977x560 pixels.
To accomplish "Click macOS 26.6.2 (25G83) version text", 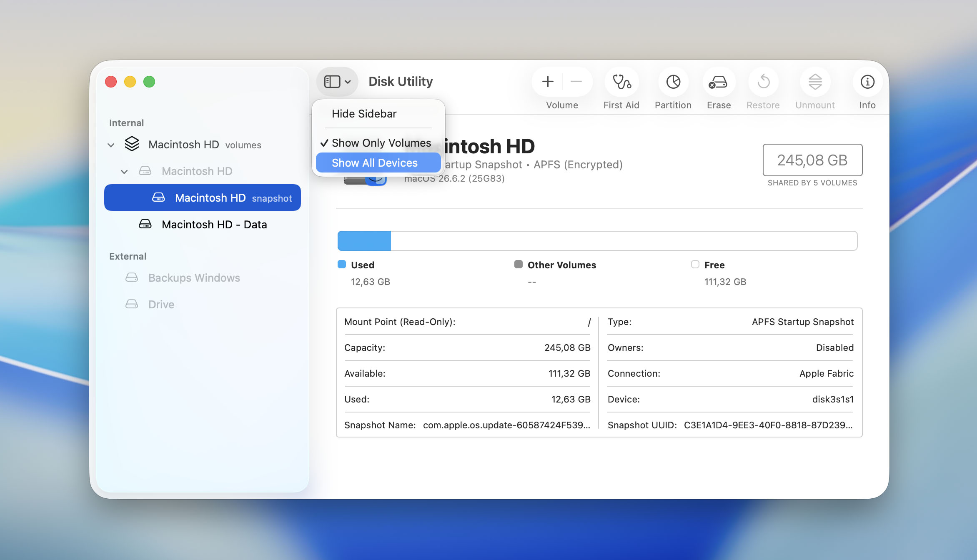I will point(454,178).
